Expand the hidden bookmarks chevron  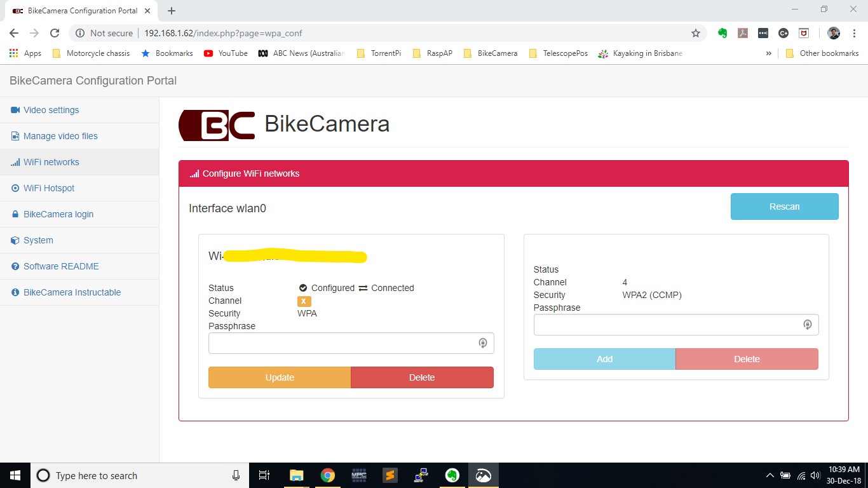(x=769, y=53)
